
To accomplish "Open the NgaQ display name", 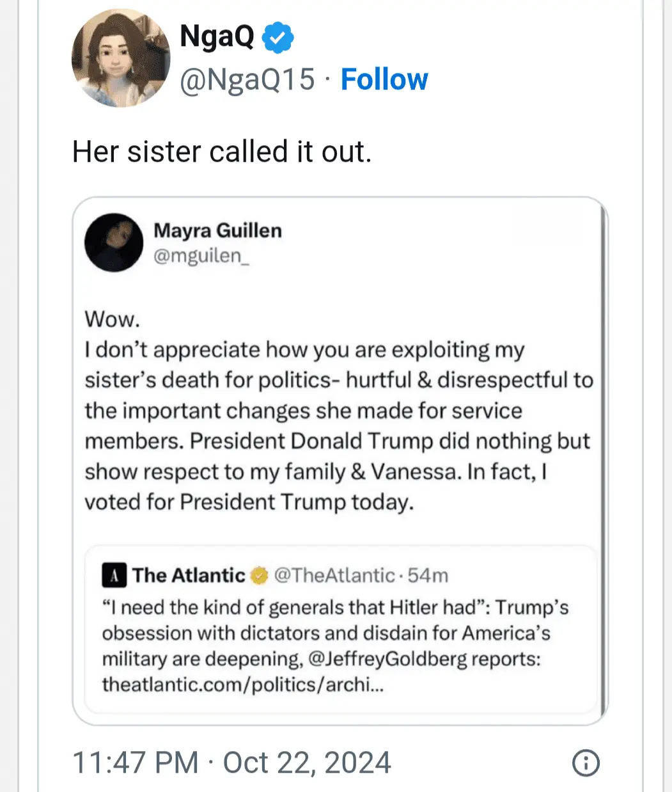I will pos(217,36).
